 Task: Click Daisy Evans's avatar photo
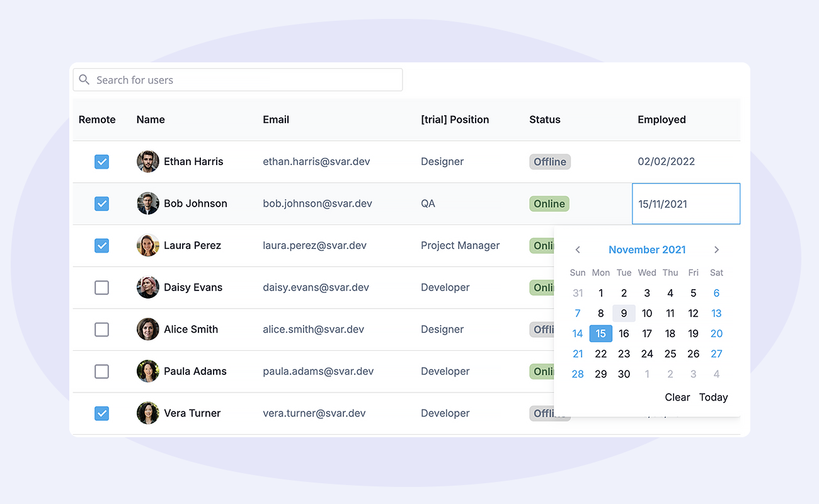[x=148, y=287]
